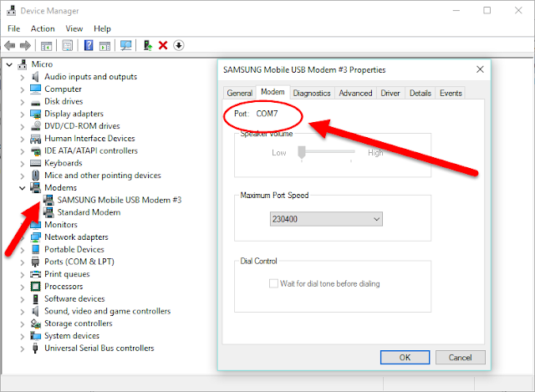Click the Cancel button

460,357
